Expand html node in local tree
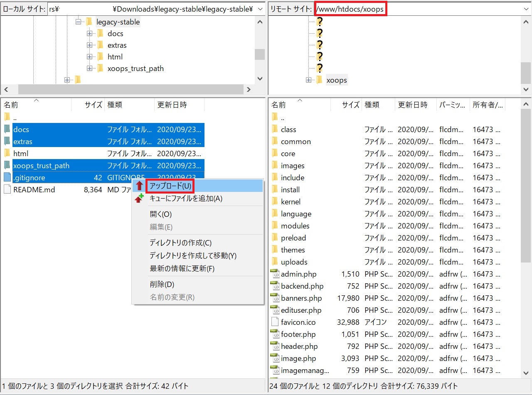The height and width of the screenshot is (395, 532). point(89,57)
